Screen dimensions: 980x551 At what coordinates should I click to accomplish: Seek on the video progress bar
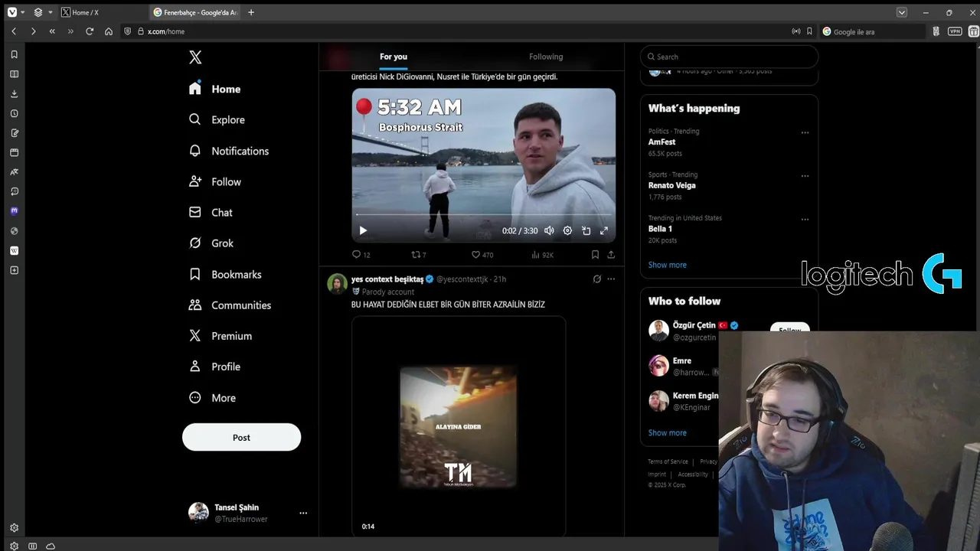484,215
